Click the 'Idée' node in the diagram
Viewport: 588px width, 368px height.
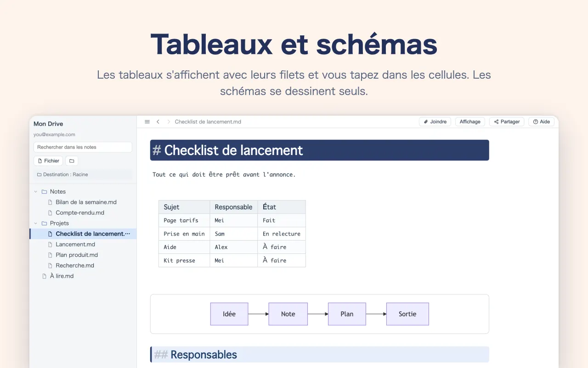[x=229, y=314]
